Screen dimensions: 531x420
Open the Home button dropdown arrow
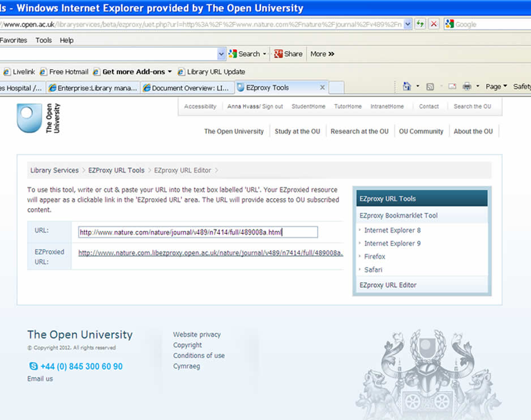418,87
